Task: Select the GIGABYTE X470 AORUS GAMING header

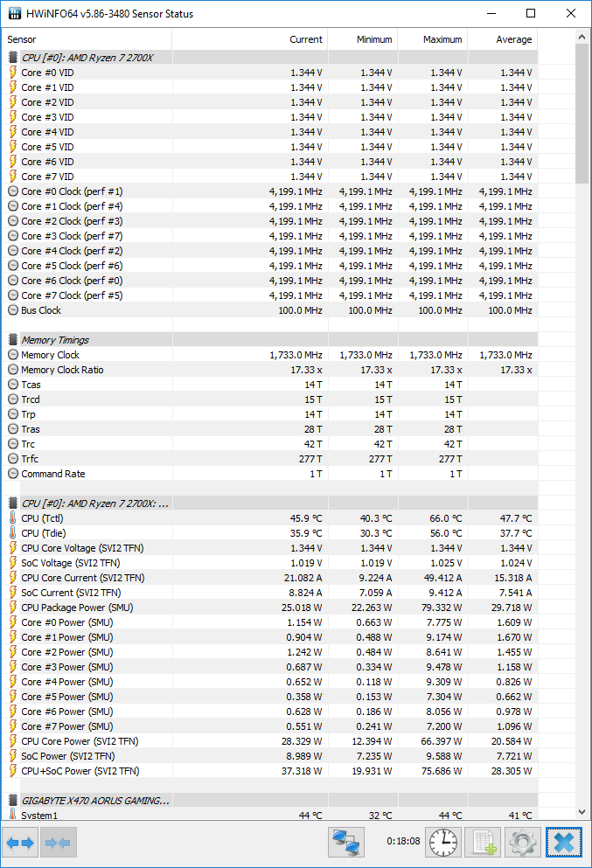Action: pyautogui.click(x=269, y=801)
